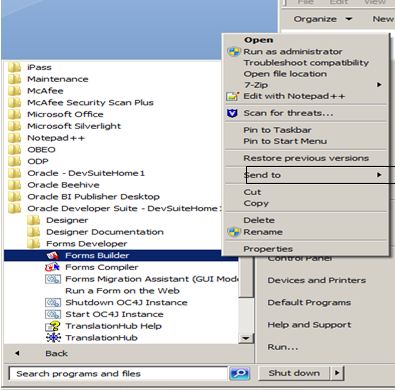Open Help and Support link
395x390 pixels.
pos(309,325)
